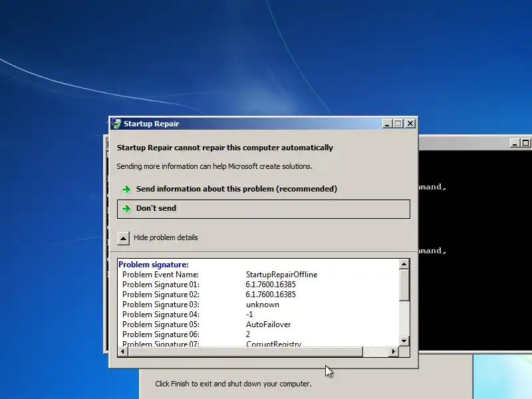Click the green arrow beside Don't send
This screenshot has height=399, width=532.
pos(126,209)
